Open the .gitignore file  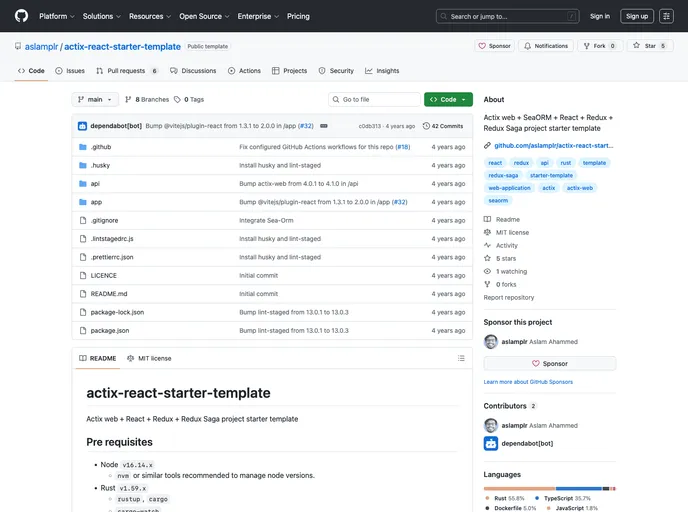[104, 221]
